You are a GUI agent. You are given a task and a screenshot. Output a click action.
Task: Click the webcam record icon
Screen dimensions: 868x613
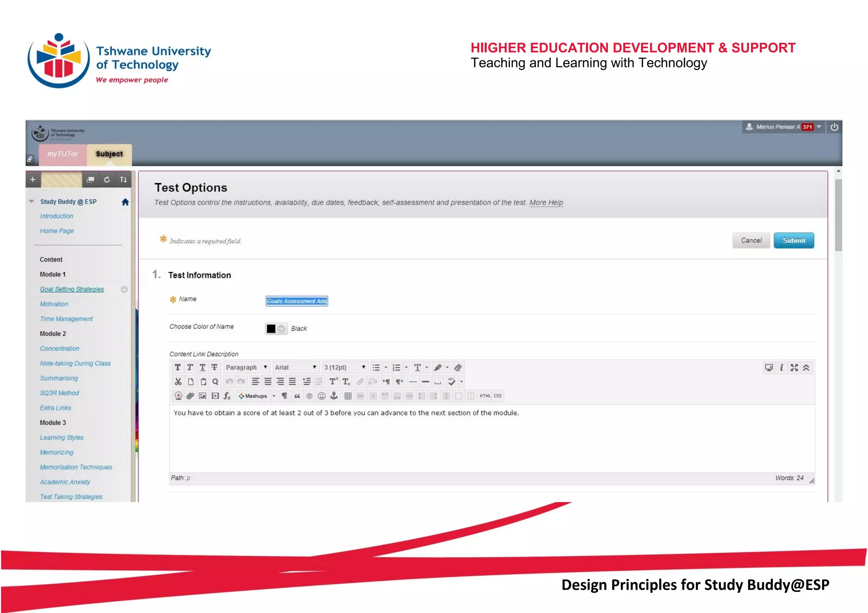[x=178, y=396]
